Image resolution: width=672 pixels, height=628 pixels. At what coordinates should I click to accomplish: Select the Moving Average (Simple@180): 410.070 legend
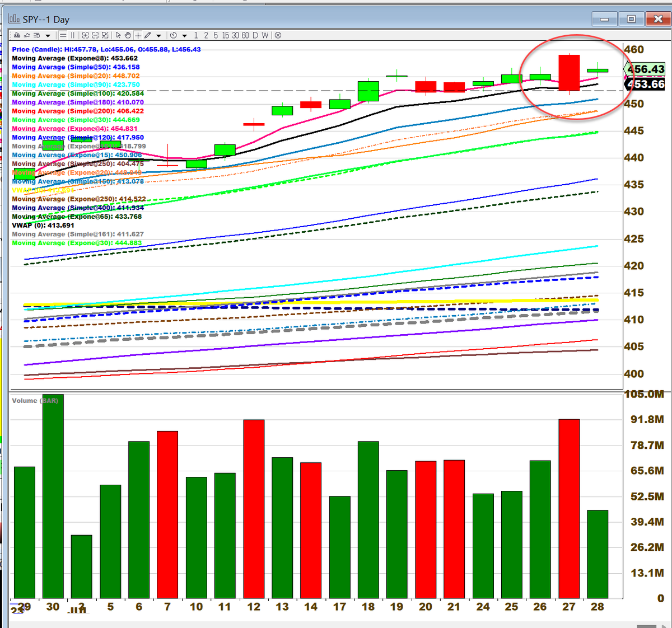click(x=78, y=102)
